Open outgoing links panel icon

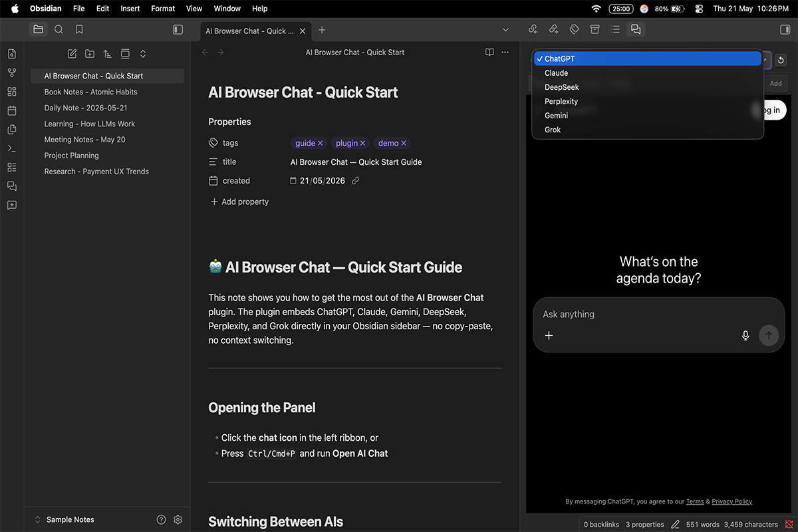pos(553,29)
